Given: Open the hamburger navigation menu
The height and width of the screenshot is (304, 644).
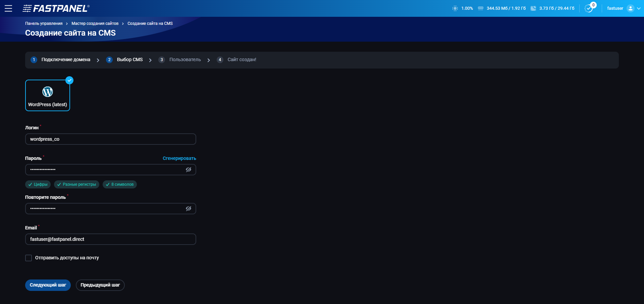Looking at the screenshot, I should pyautogui.click(x=8, y=8).
